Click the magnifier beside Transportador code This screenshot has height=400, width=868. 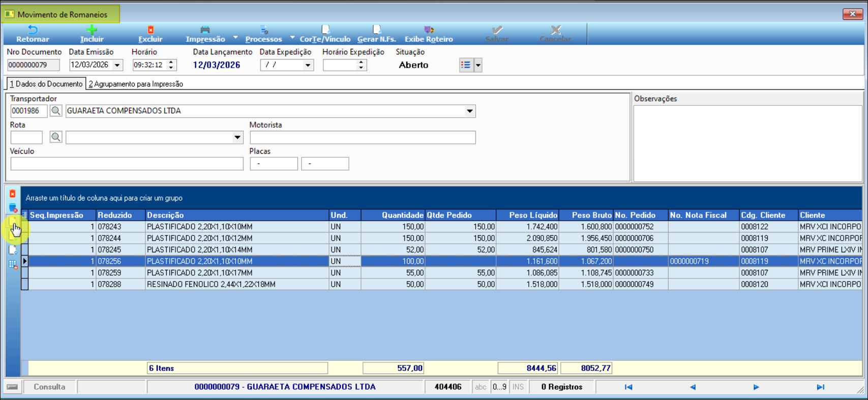coord(56,111)
